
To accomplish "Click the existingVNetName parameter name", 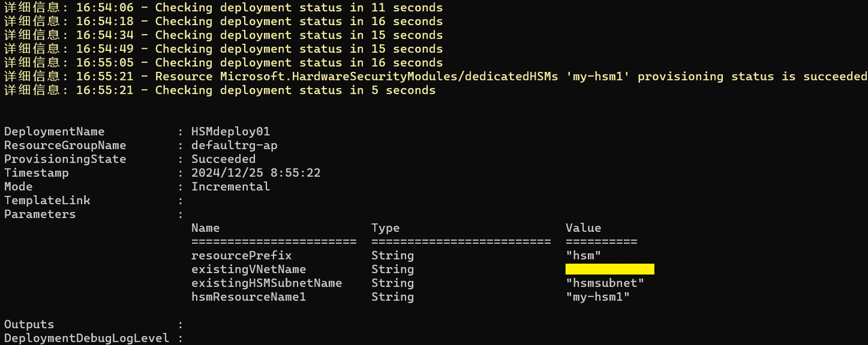I will pyautogui.click(x=248, y=269).
